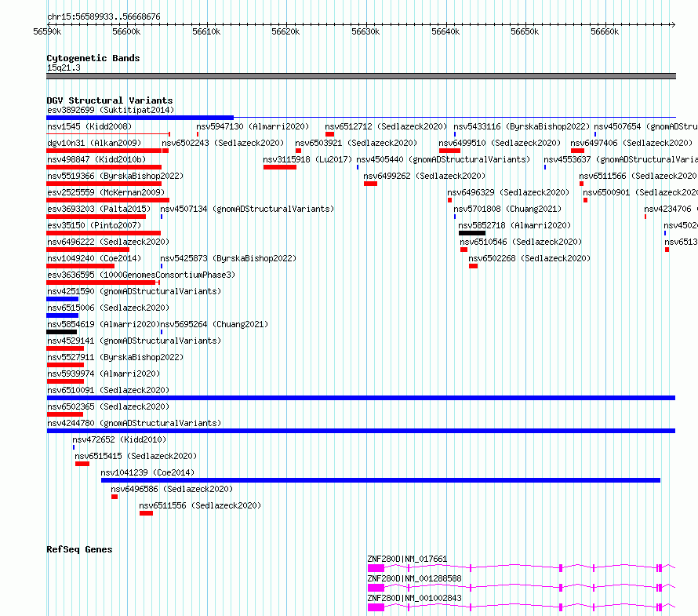This screenshot has height=616, width=698.
Task: Click the black bar under nsv5852718
Action: pyautogui.click(x=472, y=233)
